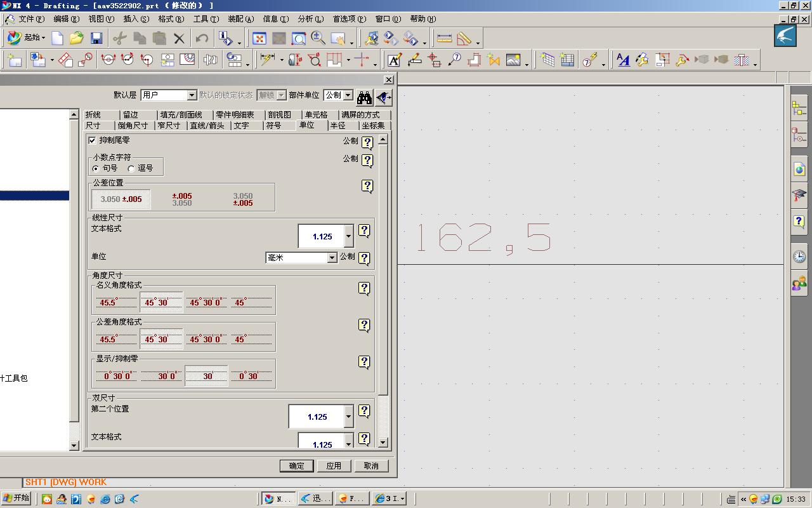Click the New file icon
The image size is (812, 508).
click(x=57, y=39)
